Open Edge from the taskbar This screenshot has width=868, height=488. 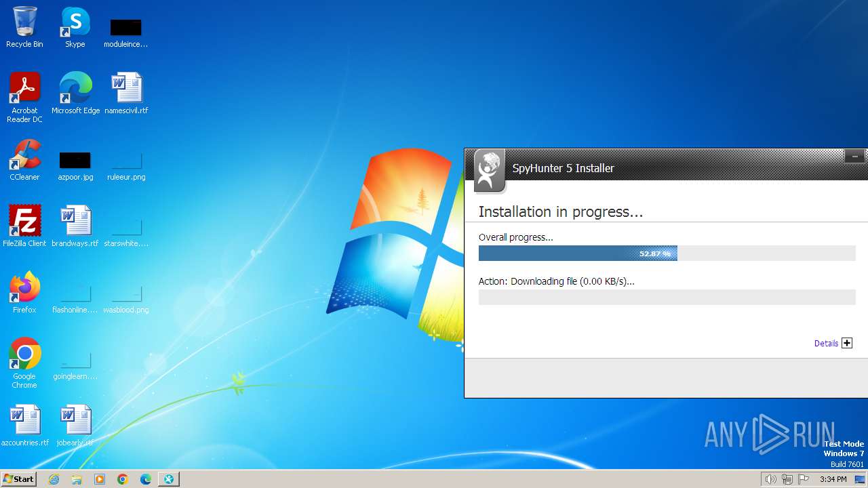[146, 479]
